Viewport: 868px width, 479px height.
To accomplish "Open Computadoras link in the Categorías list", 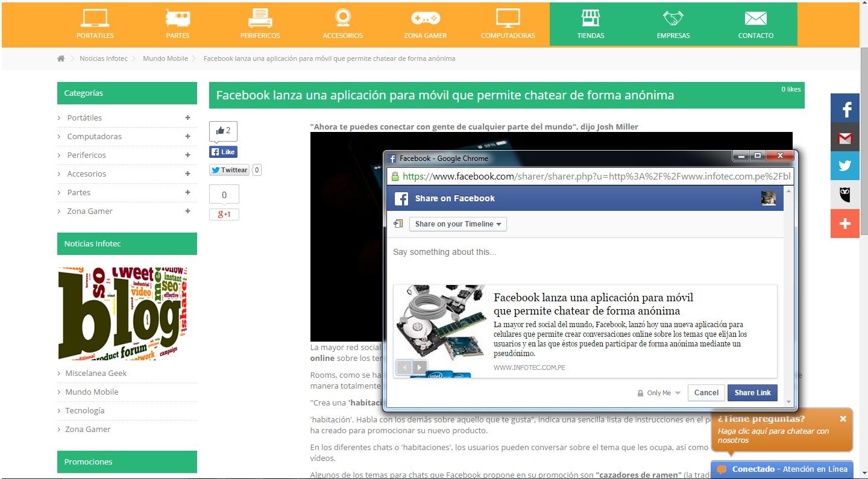I will point(95,136).
